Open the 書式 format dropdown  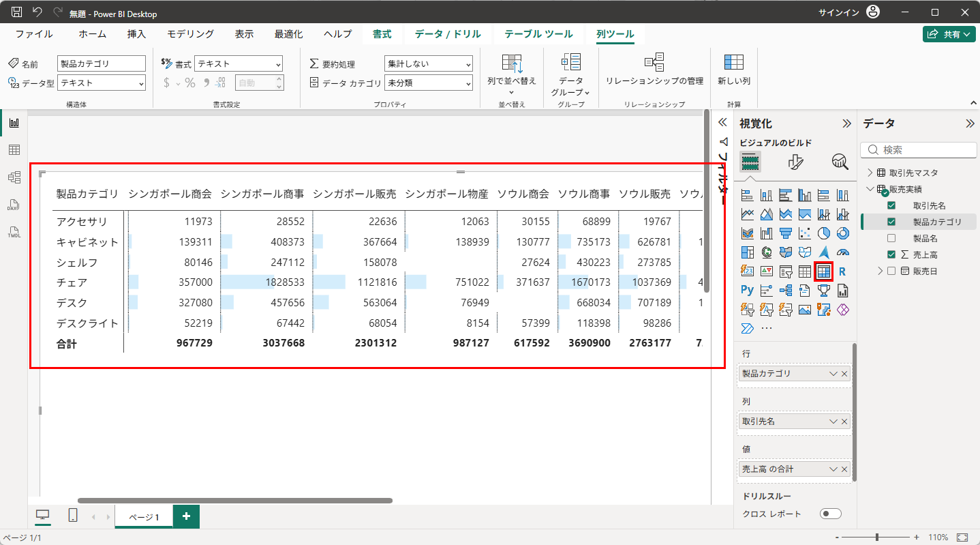pos(239,63)
